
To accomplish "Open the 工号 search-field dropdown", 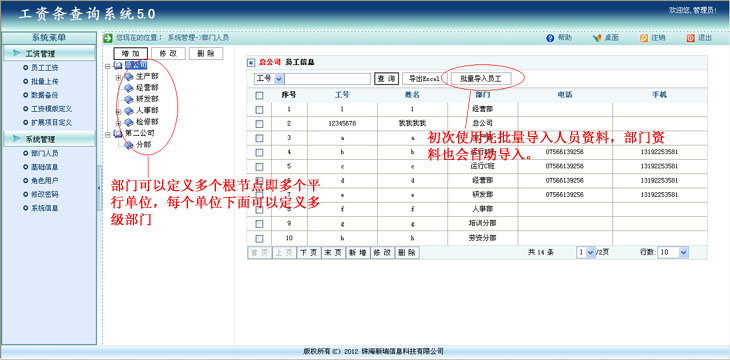I will pos(269,79).
